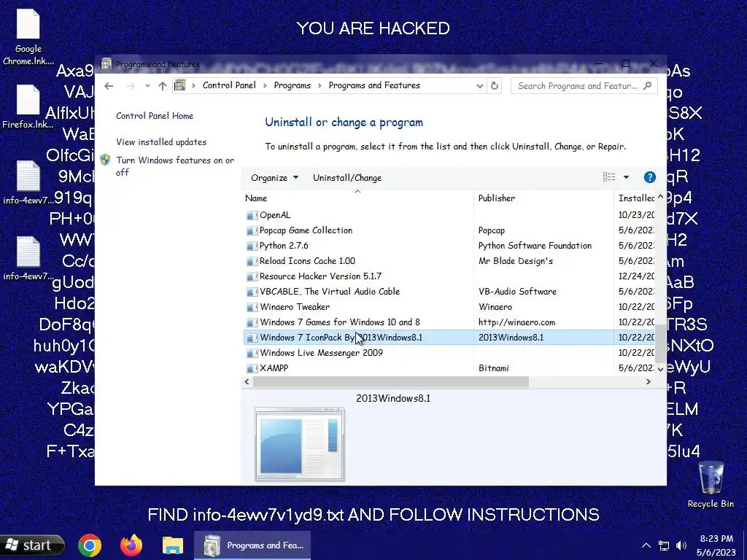The width and height of the screenshot is (747, 560).
Task: Expand the address bar history dropdown
Action: 479,86
